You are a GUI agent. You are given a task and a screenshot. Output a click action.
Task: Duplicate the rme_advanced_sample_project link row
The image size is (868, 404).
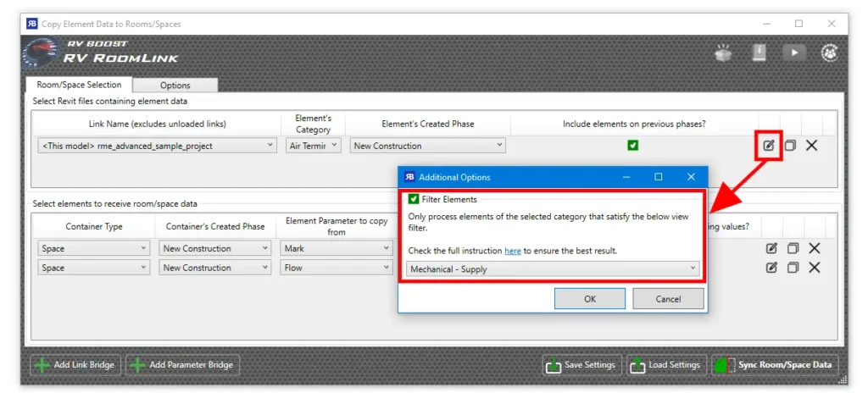[x=790, y=146]
